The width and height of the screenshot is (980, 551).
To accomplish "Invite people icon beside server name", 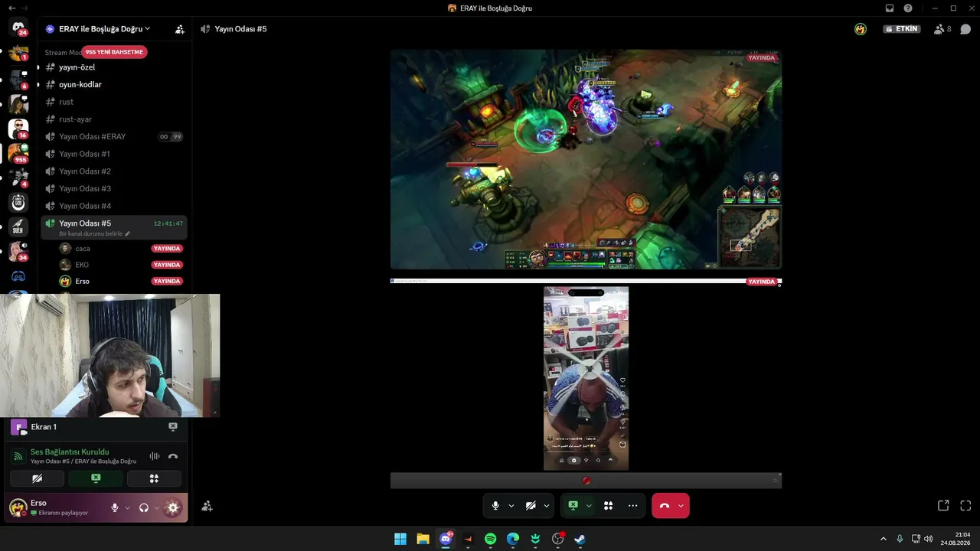I will 180,29.
